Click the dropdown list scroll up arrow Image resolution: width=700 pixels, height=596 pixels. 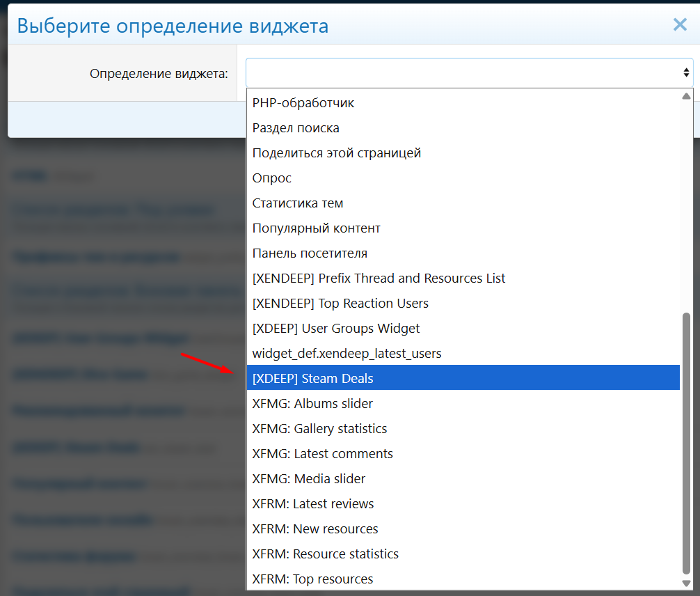point(686,96)
